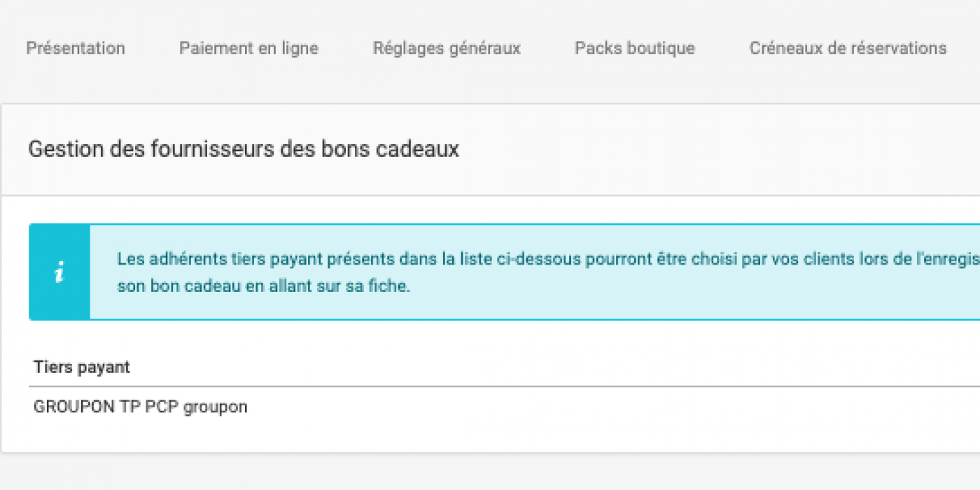Select the GROUPON TP PCP groupon row
The width and height of the screenshot is (980, 490).
(504, 407)
